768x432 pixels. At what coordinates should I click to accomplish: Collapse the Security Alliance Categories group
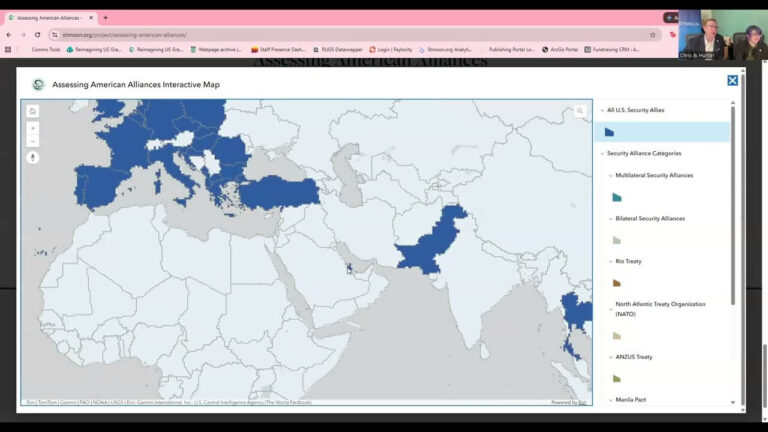click(602, 154)
